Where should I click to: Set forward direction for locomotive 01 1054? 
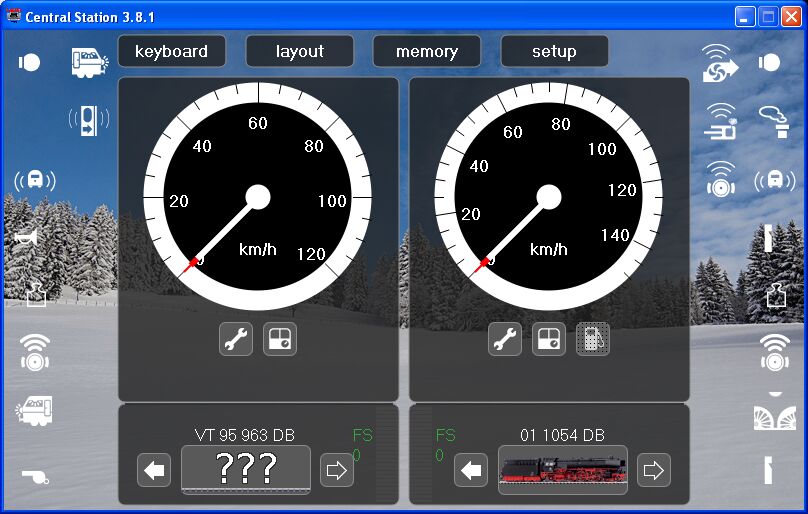click(653, 470)
